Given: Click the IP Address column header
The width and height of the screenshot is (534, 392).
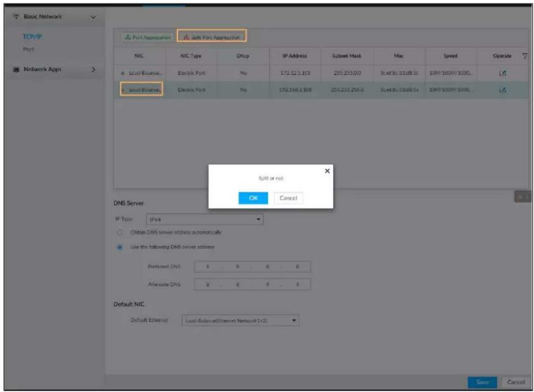Looking at the screenshot, I should (294, 56).
